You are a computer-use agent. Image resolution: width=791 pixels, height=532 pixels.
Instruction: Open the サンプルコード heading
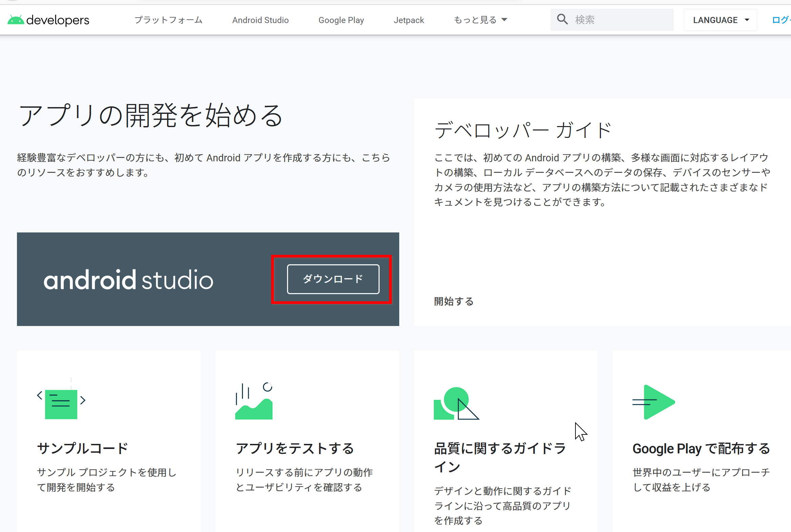click(82, 448)
